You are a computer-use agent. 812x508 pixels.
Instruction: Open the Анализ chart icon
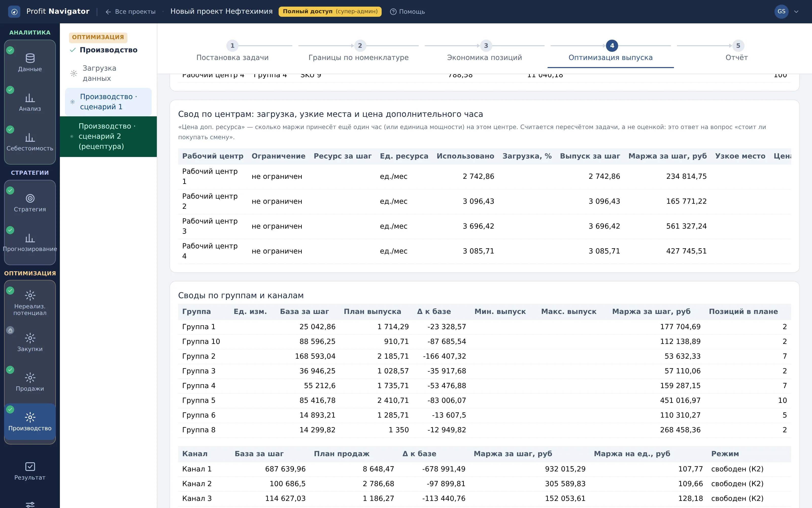30,98
